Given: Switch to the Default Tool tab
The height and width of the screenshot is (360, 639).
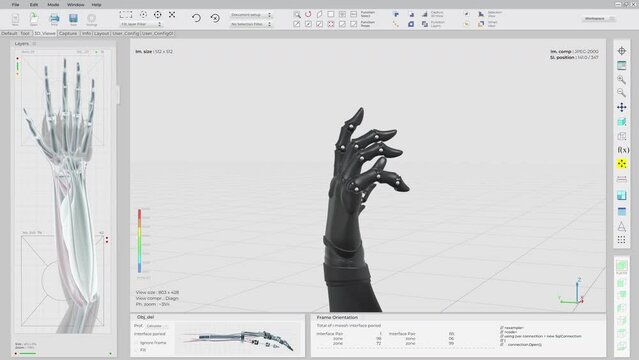Looking at the screenshot, I should (x=15, y=33).
